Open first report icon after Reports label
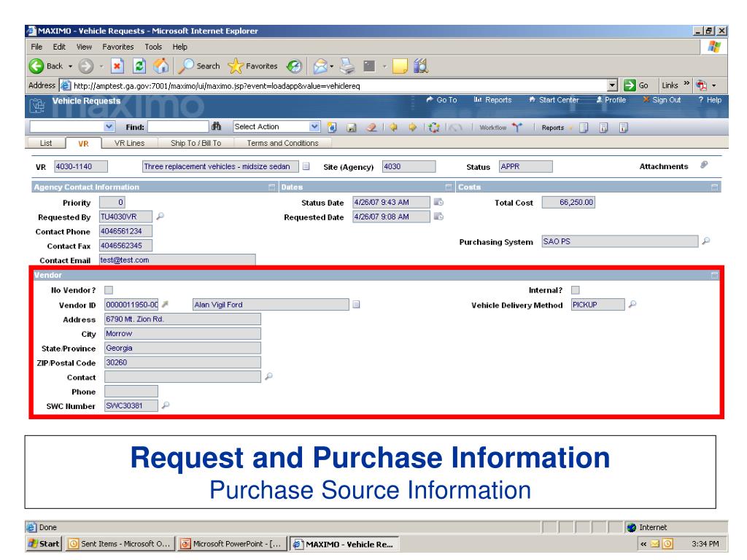Image resolution: width=747 pixels, height=560 pixels. (584, 128)
